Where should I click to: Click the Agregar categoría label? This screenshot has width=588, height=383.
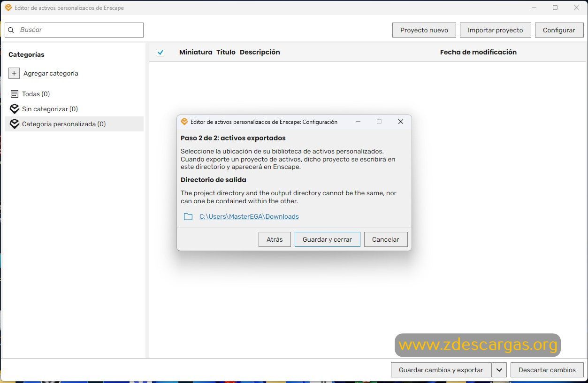coord(51,73)
